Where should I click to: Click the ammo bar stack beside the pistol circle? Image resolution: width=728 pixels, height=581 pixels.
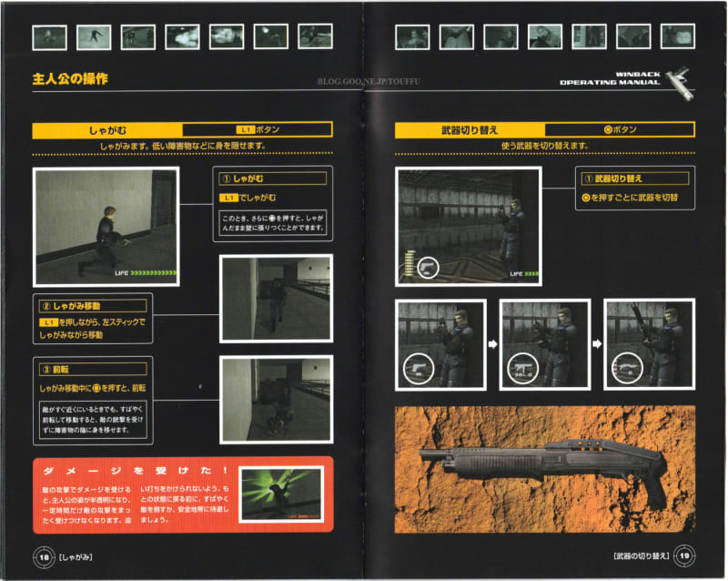(x=410, y=263)
